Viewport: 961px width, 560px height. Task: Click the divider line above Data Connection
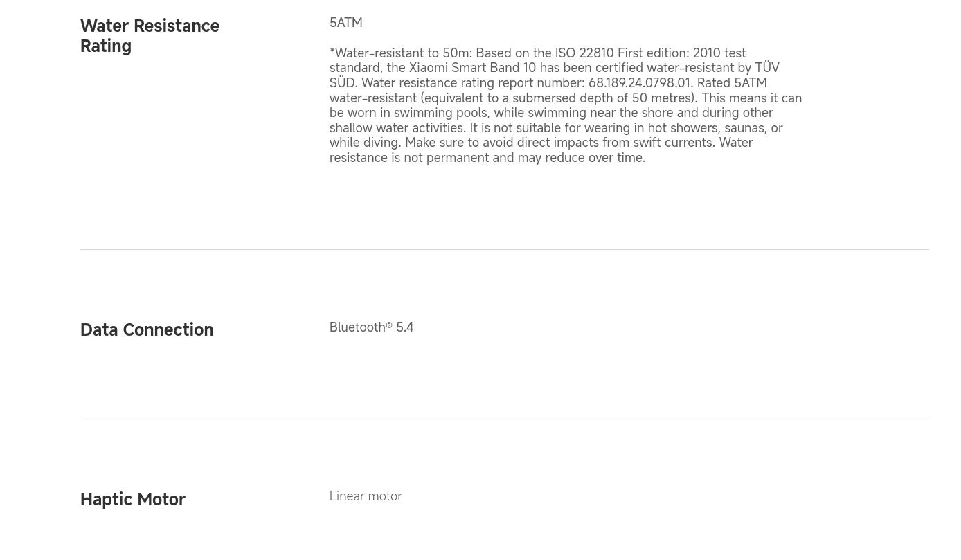coord(504,249)
